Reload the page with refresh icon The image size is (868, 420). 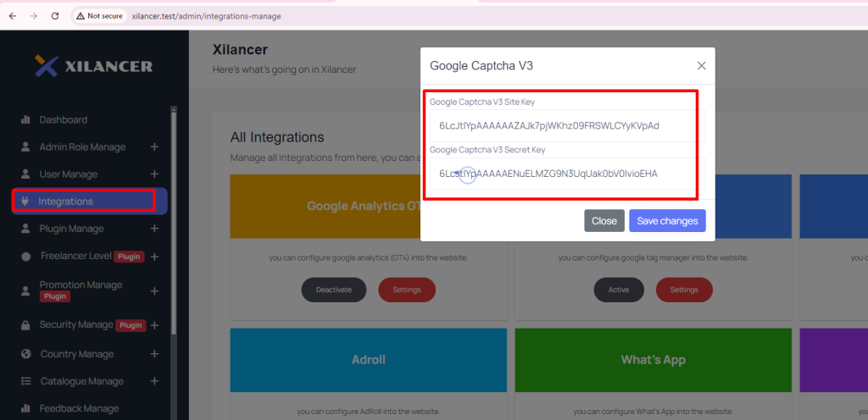(55, 16)
